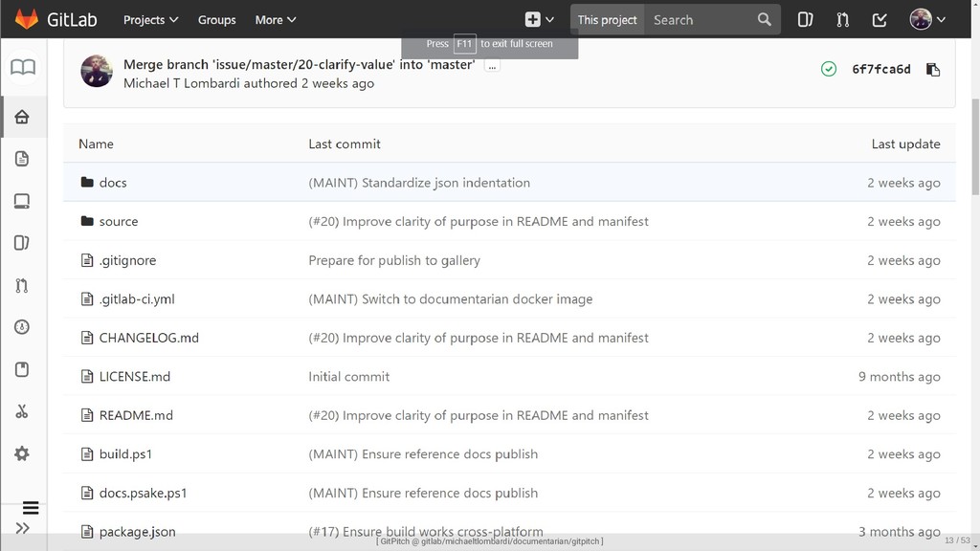The width and height of the screenshot is (980, 551).
Task: Open the To-Do list checkmark icon
Action: click(x=880, y=19)
